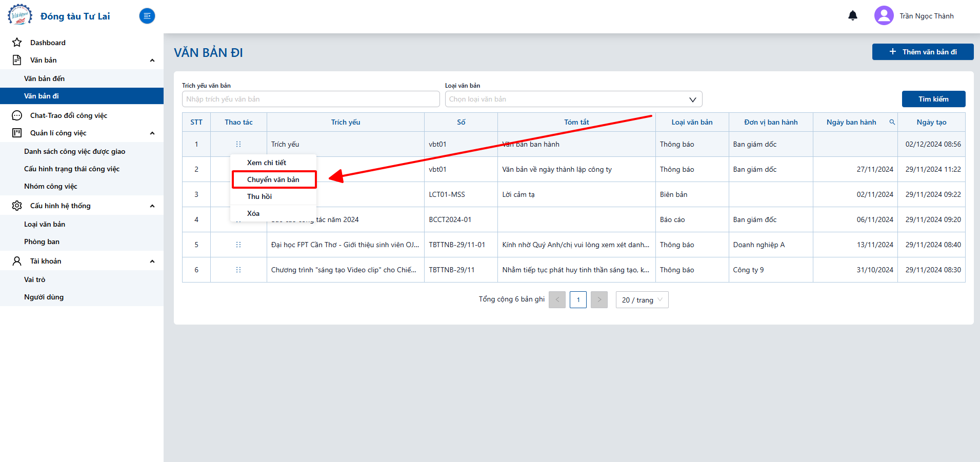Screen dimensions: 980x462
Task: Click the user avatar icon
Action: tap(884, 15)
